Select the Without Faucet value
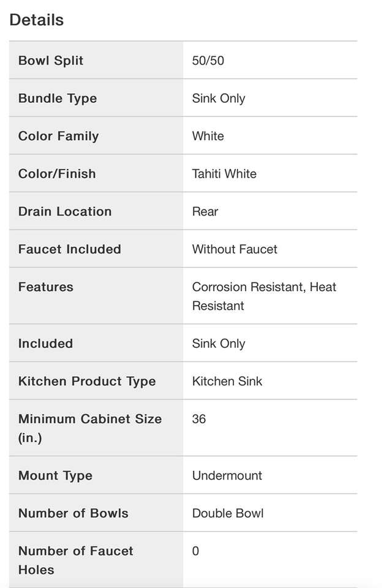384x588 pixels. click(x=235, y=249)
